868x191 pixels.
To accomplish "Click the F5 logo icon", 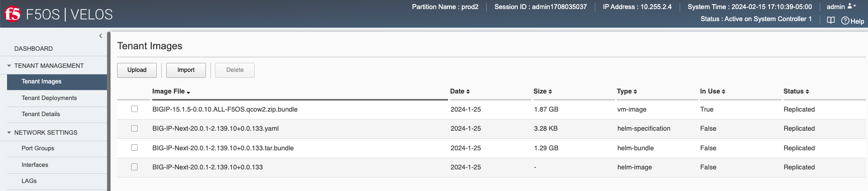I will click(13, 14).
